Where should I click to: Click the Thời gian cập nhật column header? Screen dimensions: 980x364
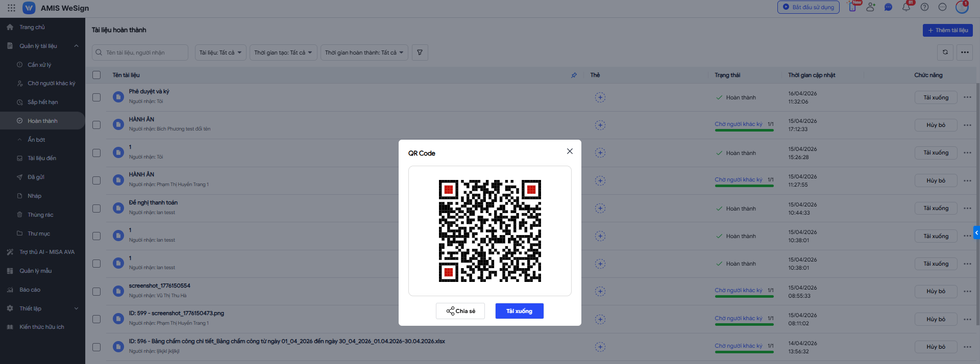pyautogui.click(x=812, y=75)
